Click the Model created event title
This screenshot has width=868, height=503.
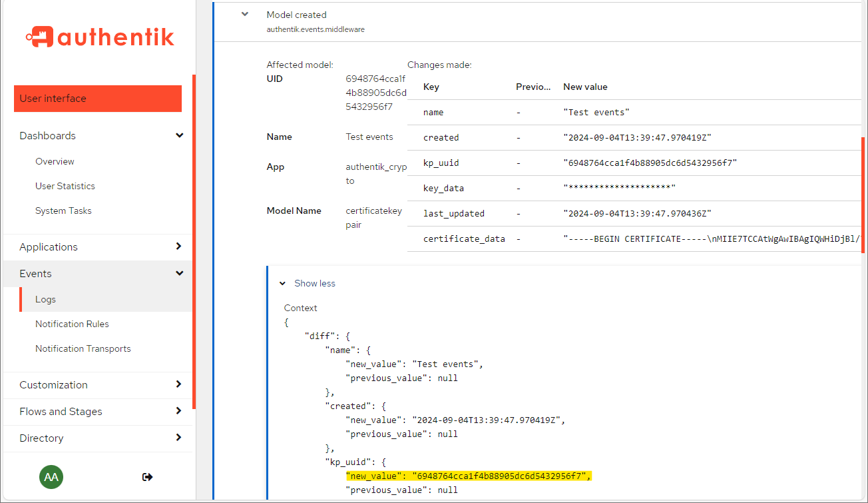coord(296,15)
